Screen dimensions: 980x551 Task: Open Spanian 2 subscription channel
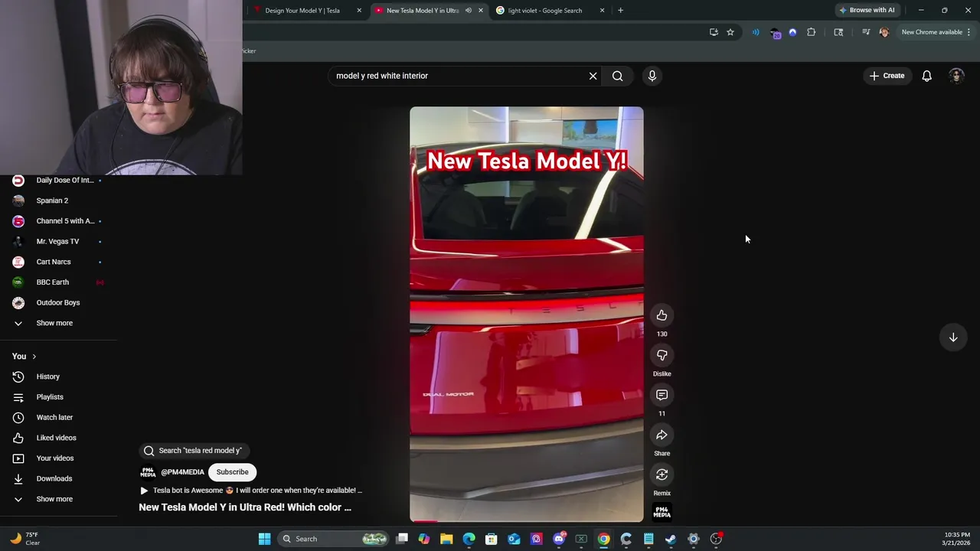(x=58, y=201)
